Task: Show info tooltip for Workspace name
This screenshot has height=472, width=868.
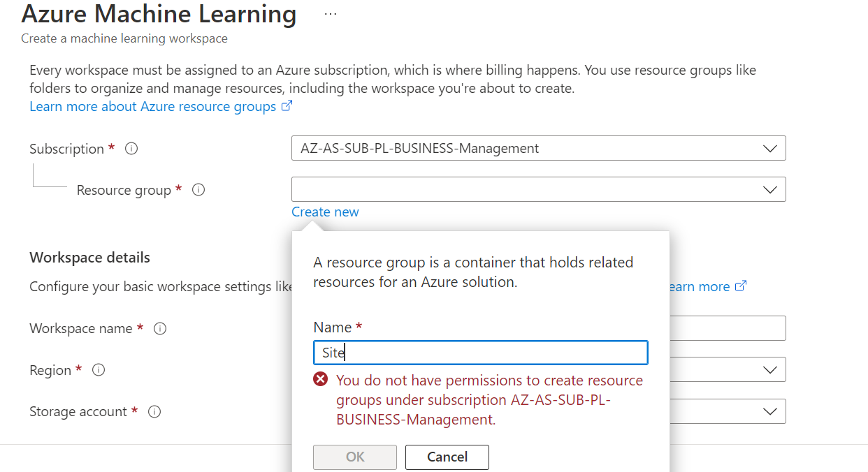Action: [160, 328]
